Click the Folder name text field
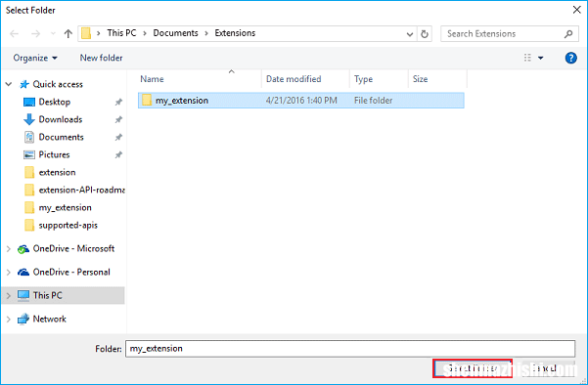Screen dimensions: 588x385 (350, 349)
